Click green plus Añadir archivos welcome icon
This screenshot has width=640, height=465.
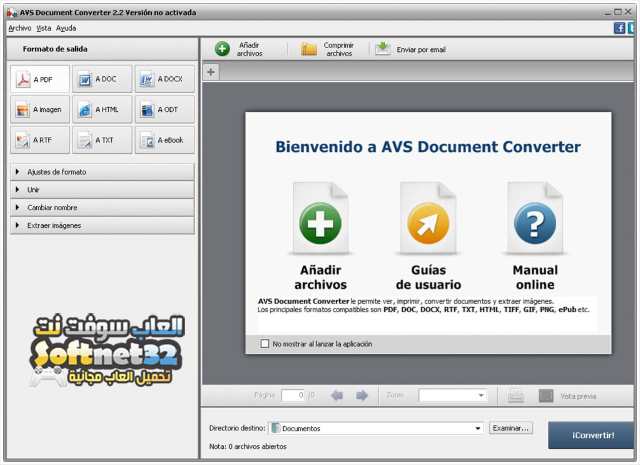(x=320, y=223)
